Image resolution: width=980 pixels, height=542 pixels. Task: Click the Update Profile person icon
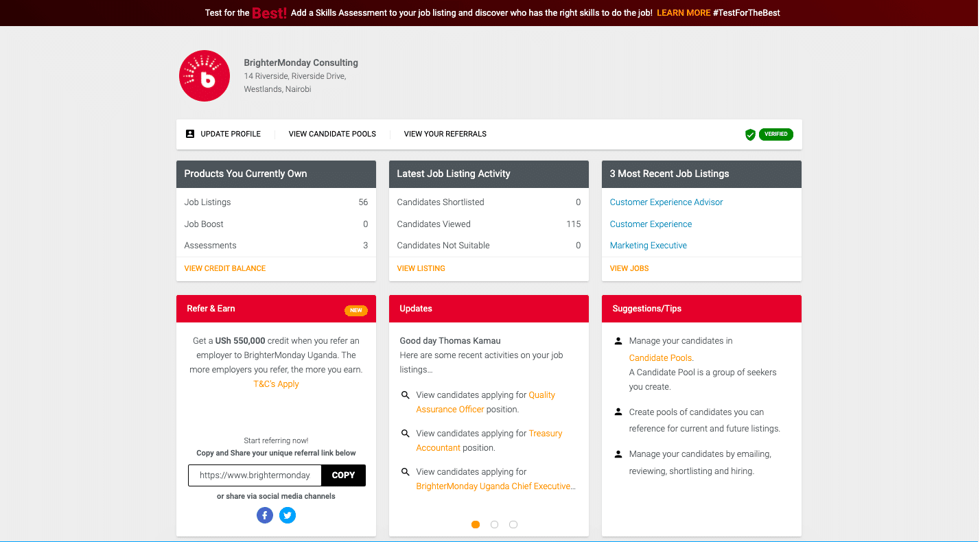[x=190, y=134]
